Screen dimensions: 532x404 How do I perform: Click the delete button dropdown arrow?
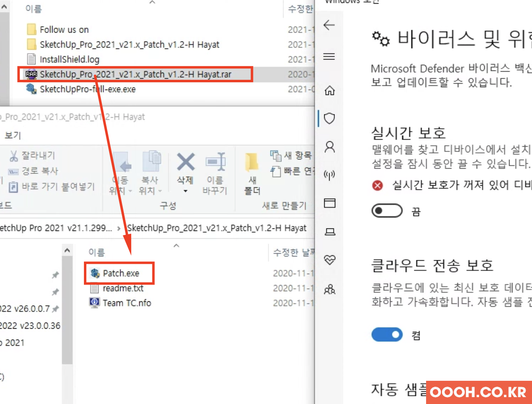[185, 191]
